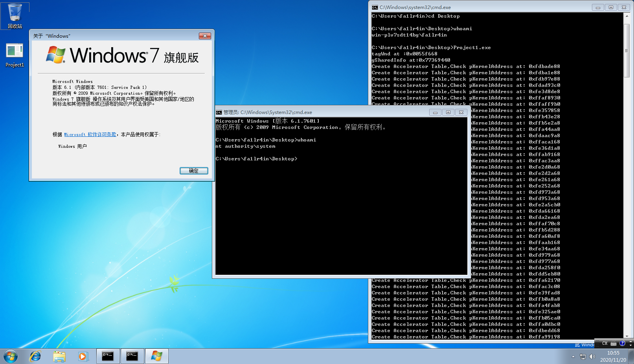
Task: Minimize the 管理员 cmd window
Action: (435, 112)
